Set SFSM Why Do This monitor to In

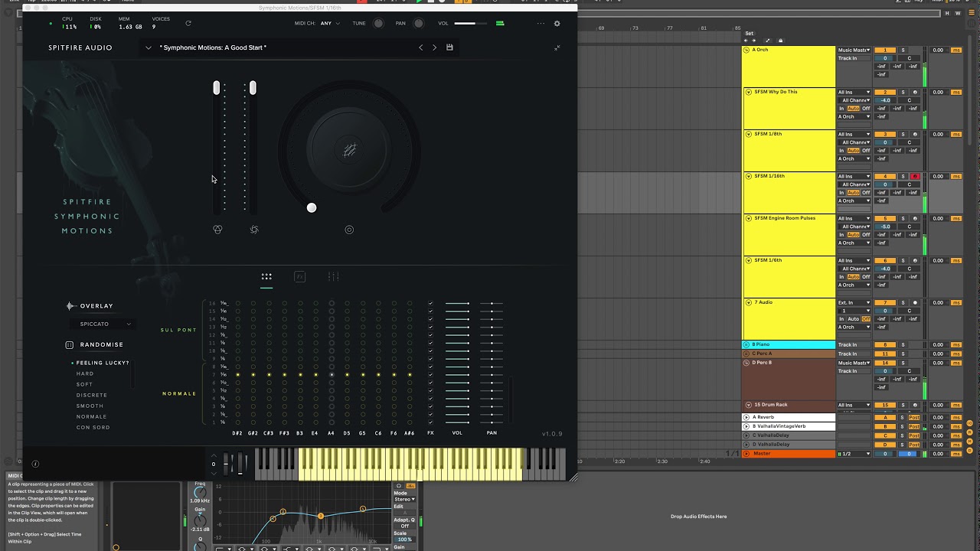[x=841, y=109]
